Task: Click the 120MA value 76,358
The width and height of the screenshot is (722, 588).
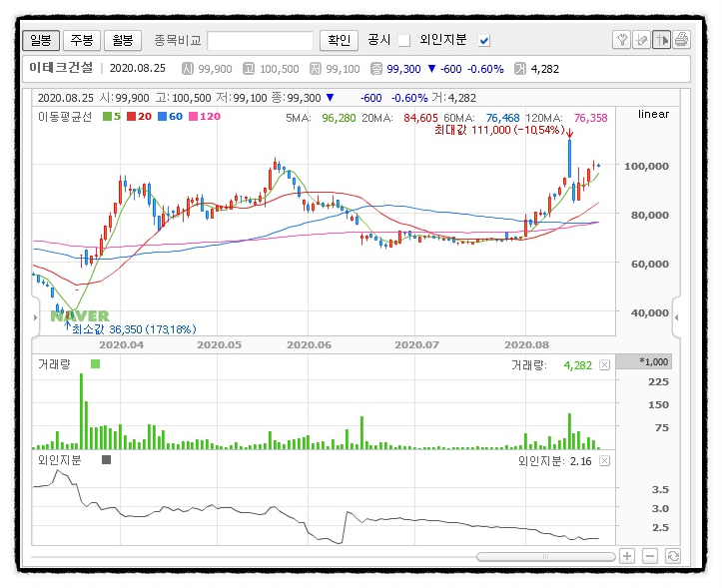Action: (x=591, y=118)
